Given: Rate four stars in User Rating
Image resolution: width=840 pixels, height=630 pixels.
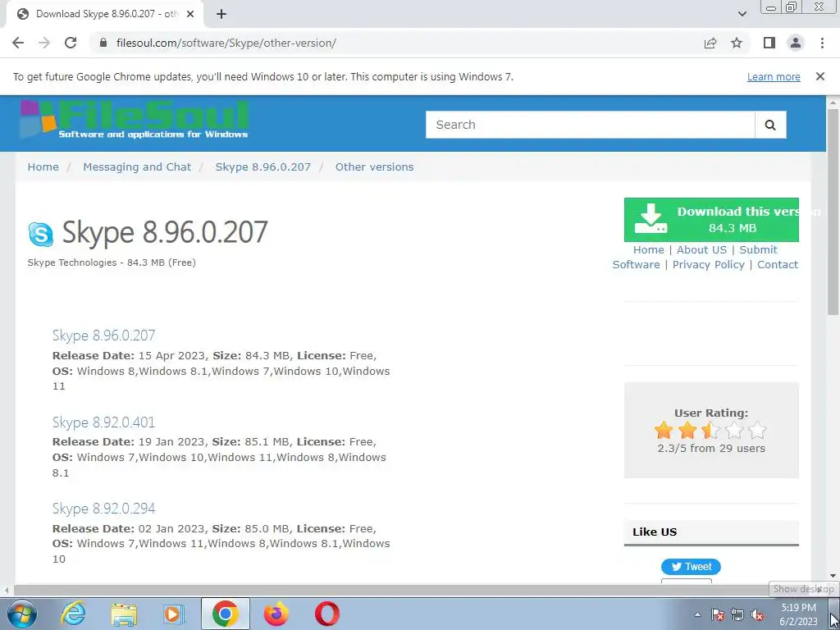Looking at the screenshot, I should tap(734, 430).
